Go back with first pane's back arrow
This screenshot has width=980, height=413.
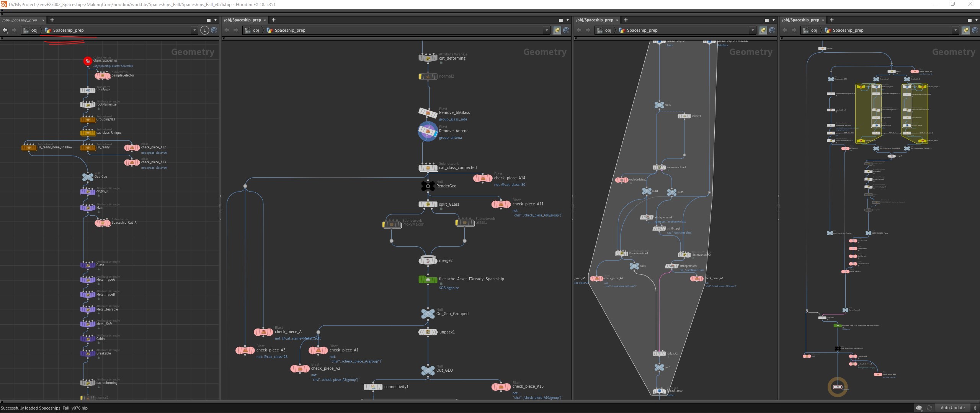[x=5, y=30]
